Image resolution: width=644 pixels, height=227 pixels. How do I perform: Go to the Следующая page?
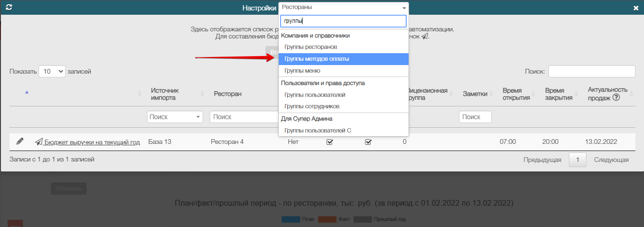coord(612,160)
